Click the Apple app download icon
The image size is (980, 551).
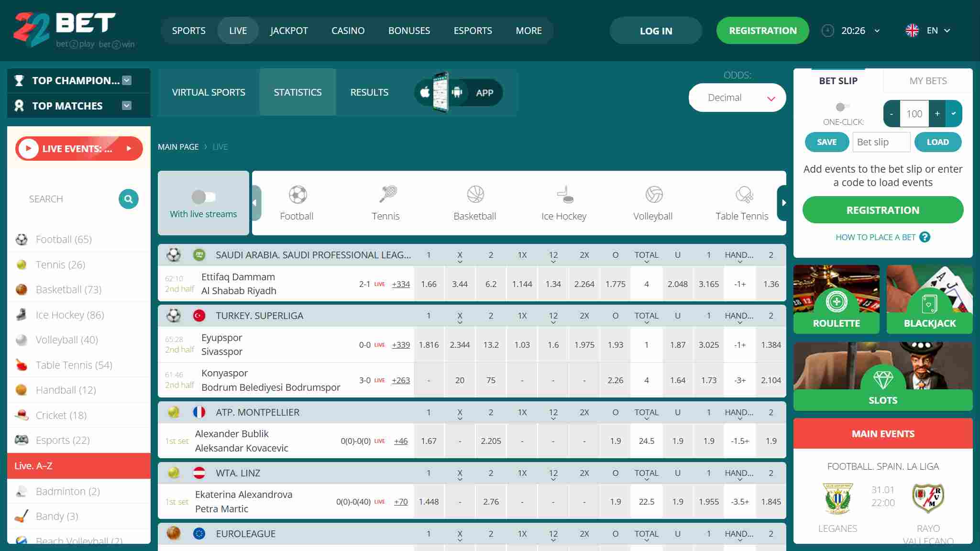pos(425,92)
